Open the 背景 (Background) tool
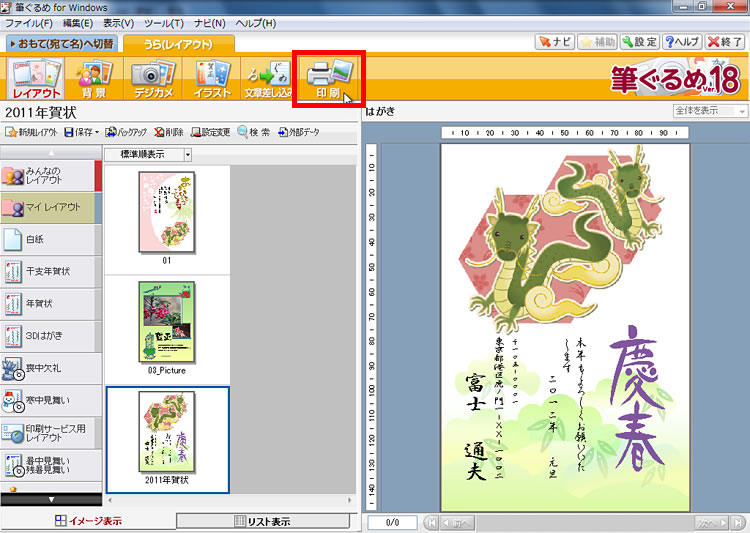 [x=94, y=78]
